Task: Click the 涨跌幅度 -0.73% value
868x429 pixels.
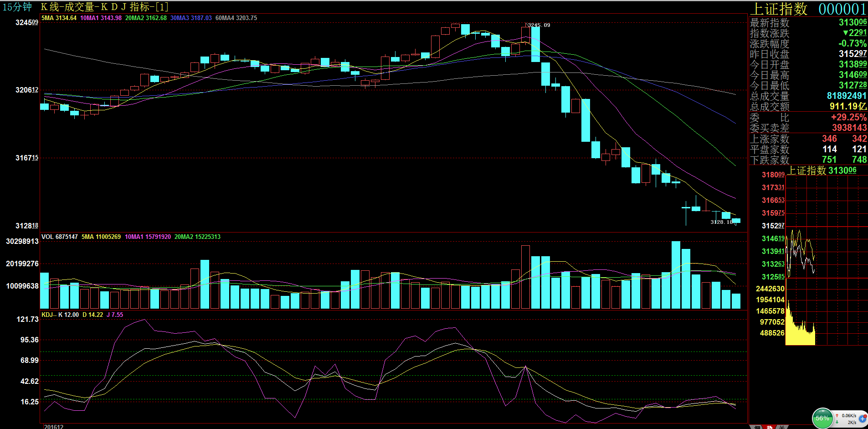Action: click(x=853, y=43)
